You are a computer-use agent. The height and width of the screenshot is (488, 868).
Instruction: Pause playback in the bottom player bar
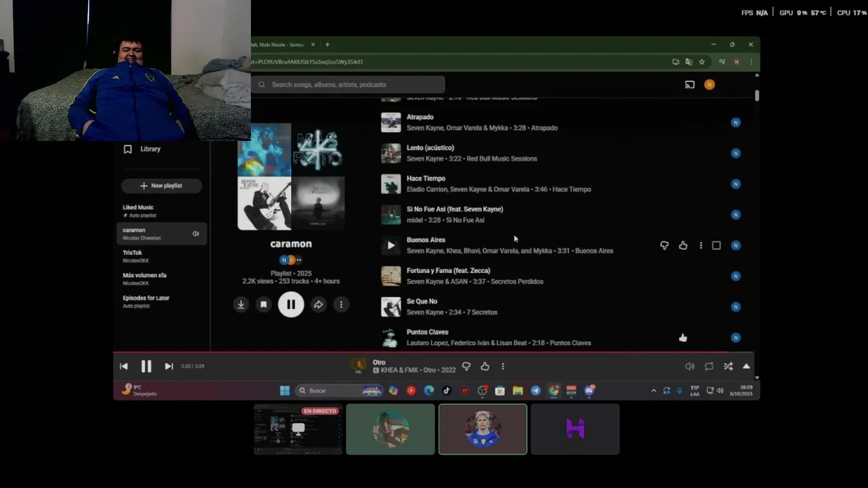[x=146, y=366]
